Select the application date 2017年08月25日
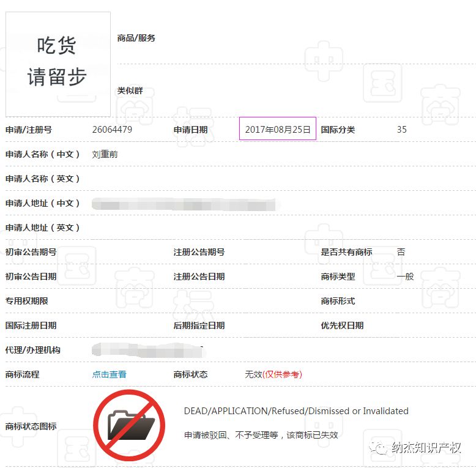Viewport: 476px width, 468px height. tap(278, 130)
